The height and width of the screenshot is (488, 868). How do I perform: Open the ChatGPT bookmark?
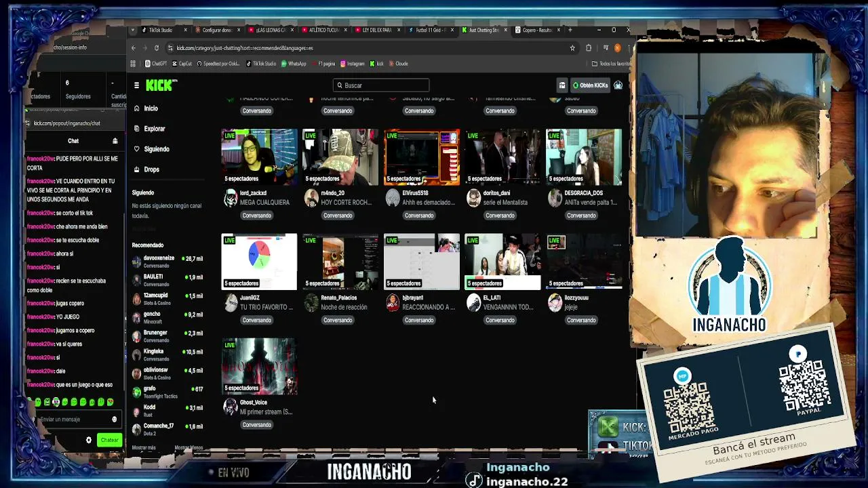(156, 64)
